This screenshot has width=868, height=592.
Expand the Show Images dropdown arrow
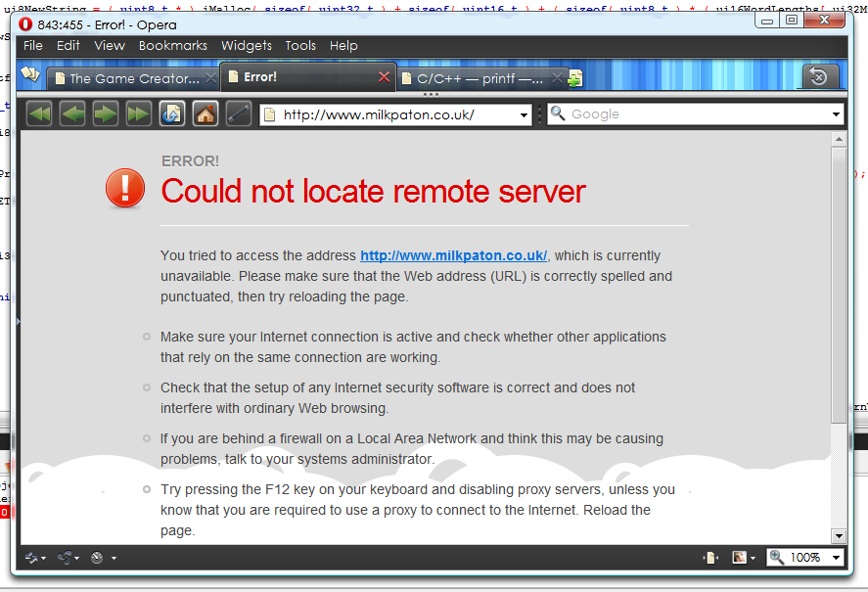tap(753, 558)
